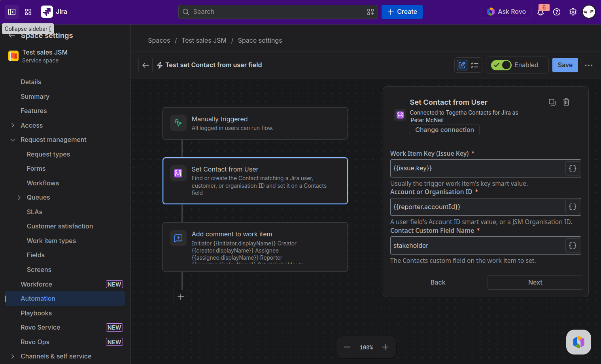Viewport: 601px width, 364px height.
Task: Open Customer satisfaction settings
Action: coord(60,226)
